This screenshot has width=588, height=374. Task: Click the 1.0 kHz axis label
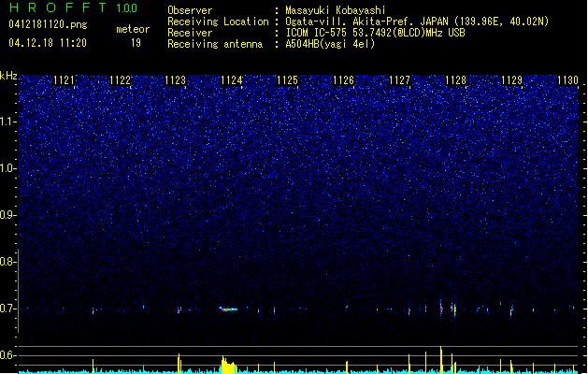(8, 168)
